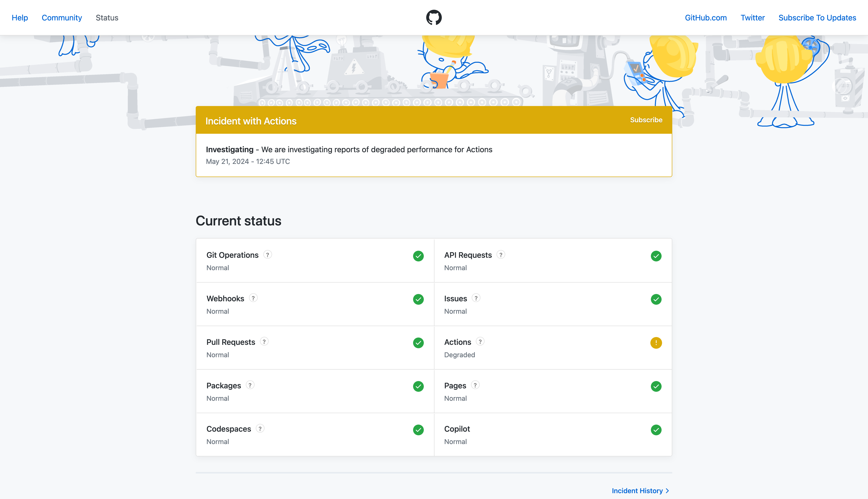The height and width of the screenshot is (499, 868).
Task: Open help tooltip for Pages
Action: tap(475, 385)
